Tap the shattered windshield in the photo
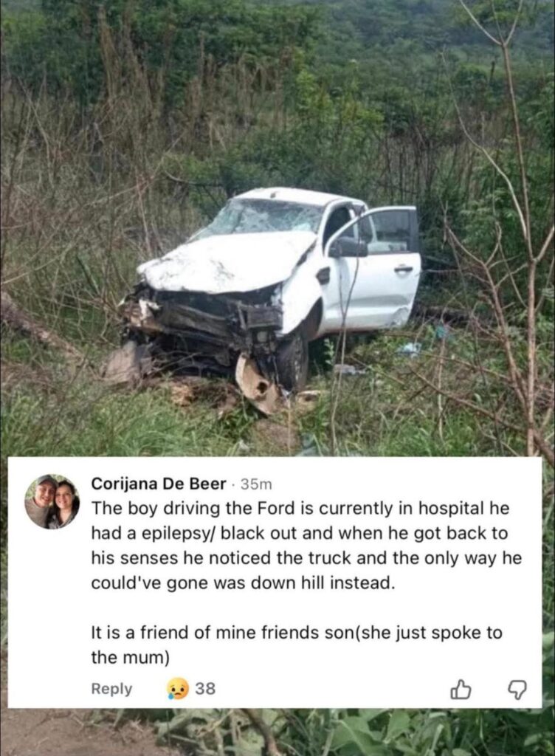Image resolution: width=555 pixels, height=756 pixels. tap(264, 216)
